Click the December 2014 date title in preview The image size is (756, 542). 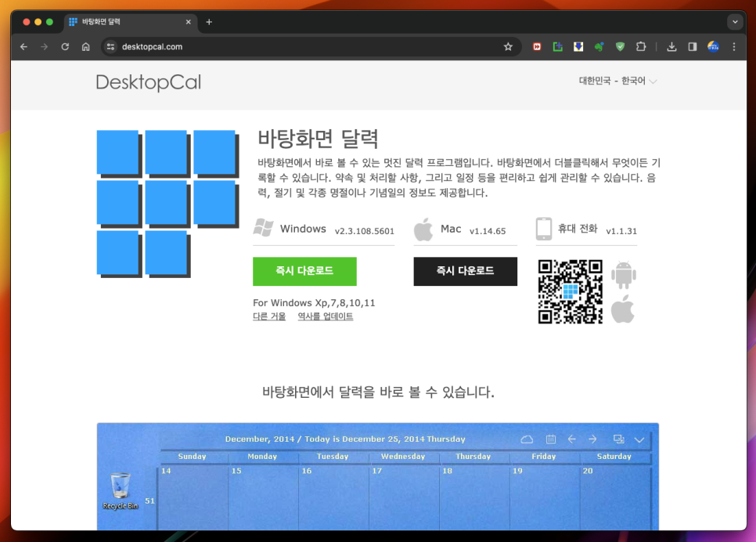[x=344, y=439]
